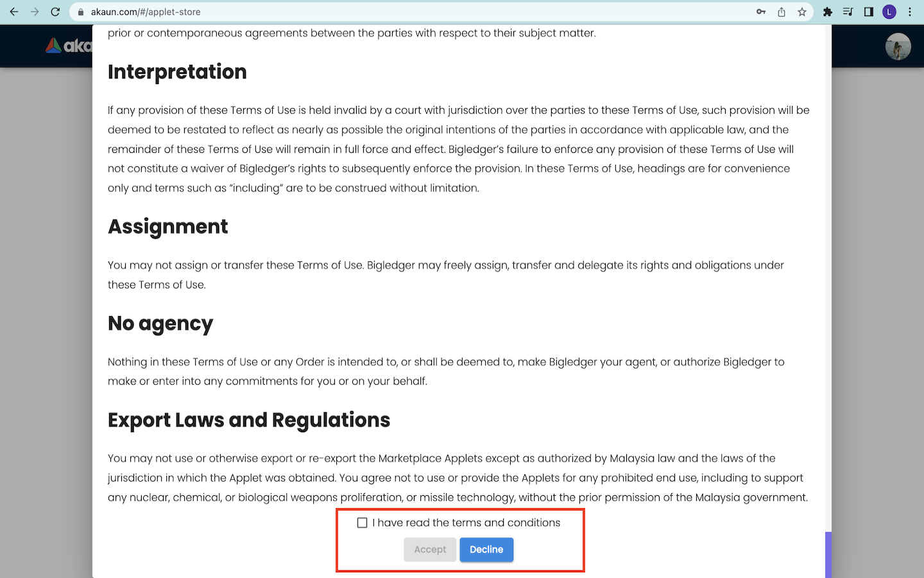924x578 pixels.
Task: Share this page from address bar
Action: point(782,12)
